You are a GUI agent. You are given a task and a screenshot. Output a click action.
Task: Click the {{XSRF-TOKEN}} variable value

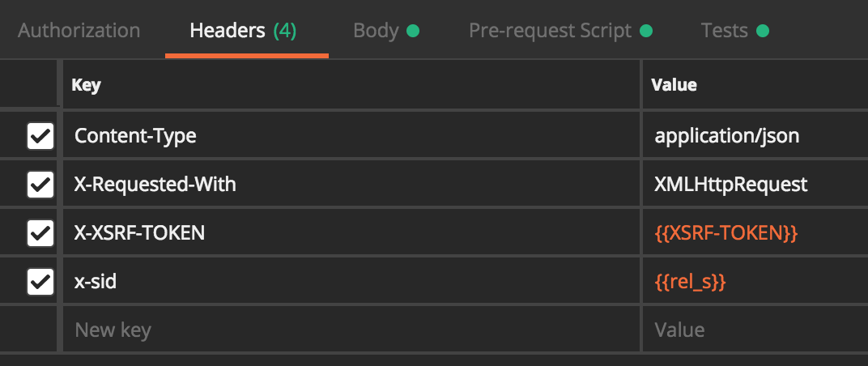[726, 234]
